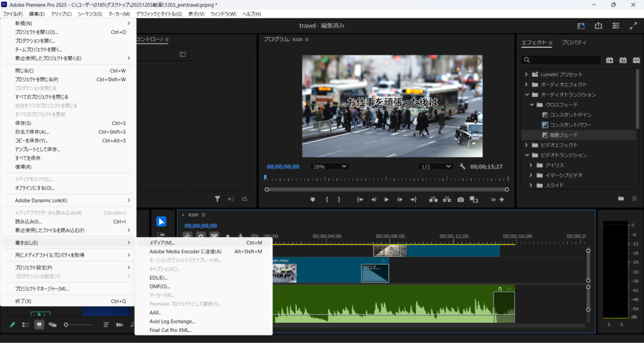Switch Project panel to list view
The height and width of the screenshot is (343, 644).
tap(26, 325)
